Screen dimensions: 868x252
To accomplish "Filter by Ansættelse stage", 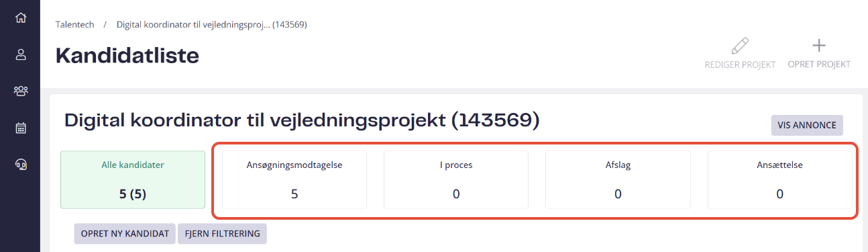I will [779, 179].
